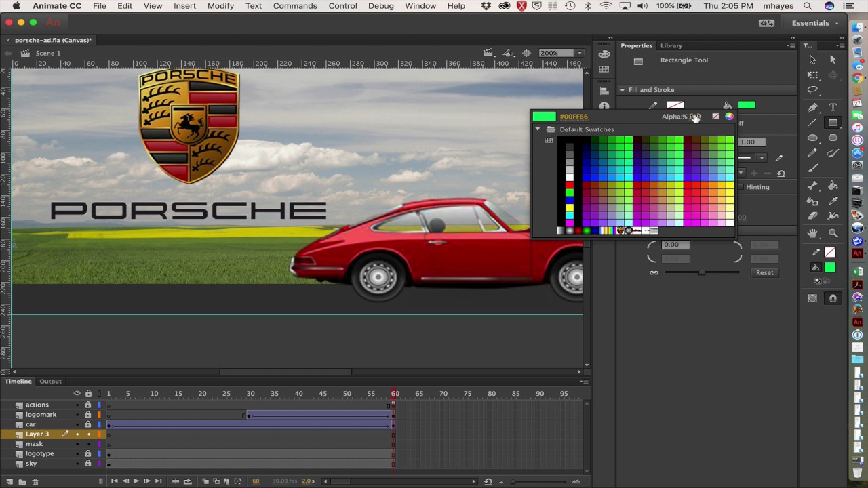Select the Oval tool
The image size is (868, 488).
[812, 138]
